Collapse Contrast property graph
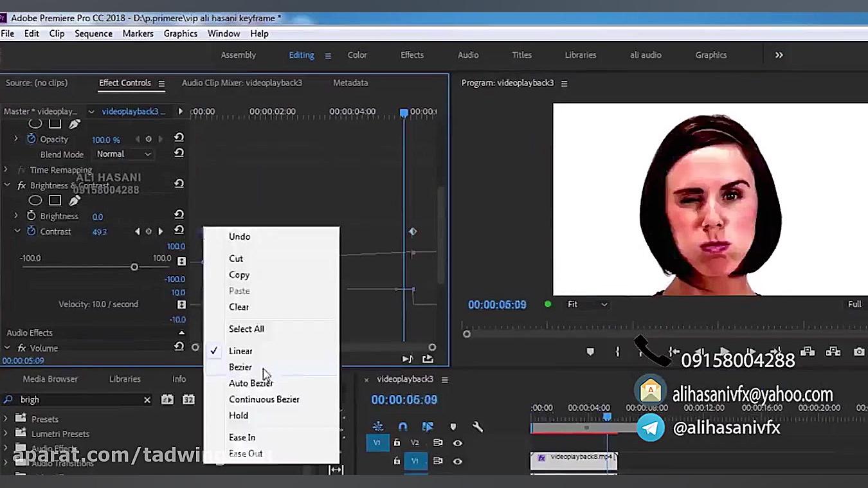The width and height of the screenshot is (868, 488). (x=17, y=231)
